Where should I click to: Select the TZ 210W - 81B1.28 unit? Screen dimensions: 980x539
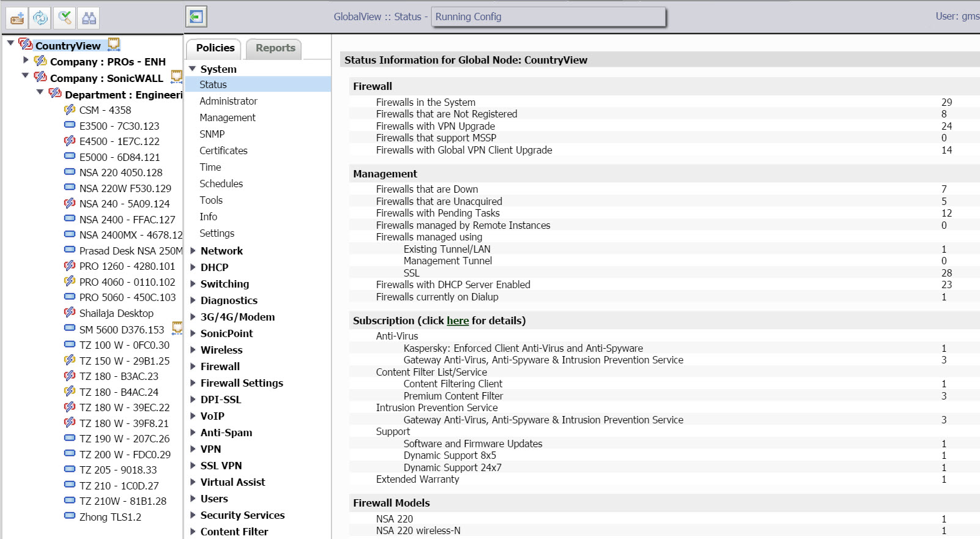[123, 501]
